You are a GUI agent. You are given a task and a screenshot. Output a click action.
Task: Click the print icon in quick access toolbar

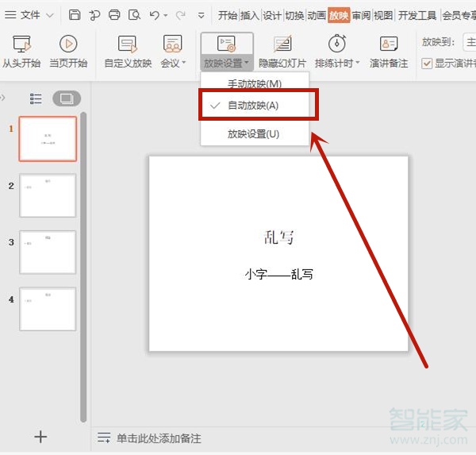point(114,15)
